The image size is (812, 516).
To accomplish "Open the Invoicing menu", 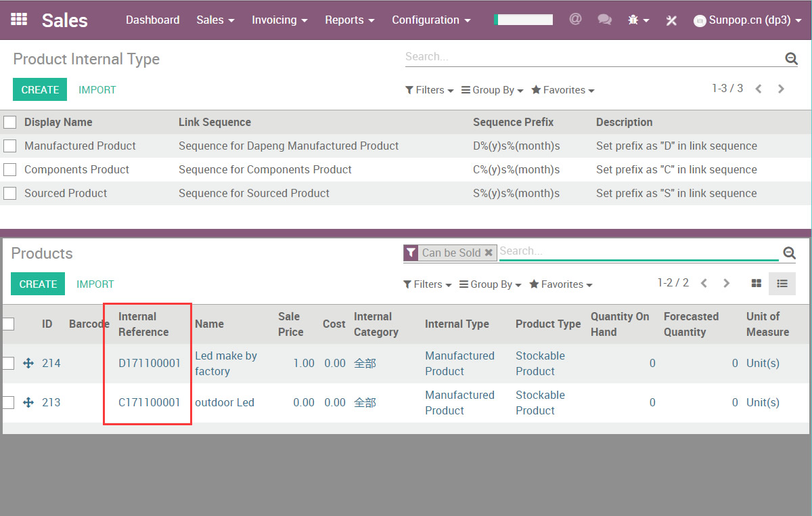I will pyautogui.click(x=279, y=20).
